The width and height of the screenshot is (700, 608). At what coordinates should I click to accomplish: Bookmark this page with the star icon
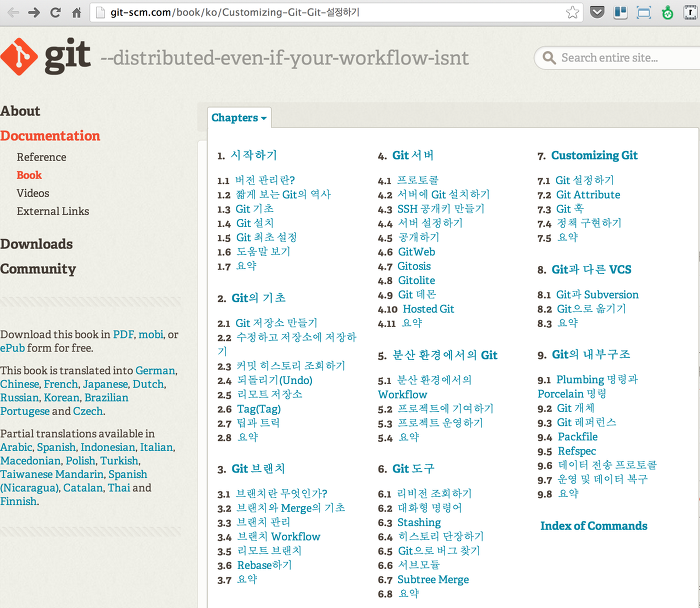(572, 12)
